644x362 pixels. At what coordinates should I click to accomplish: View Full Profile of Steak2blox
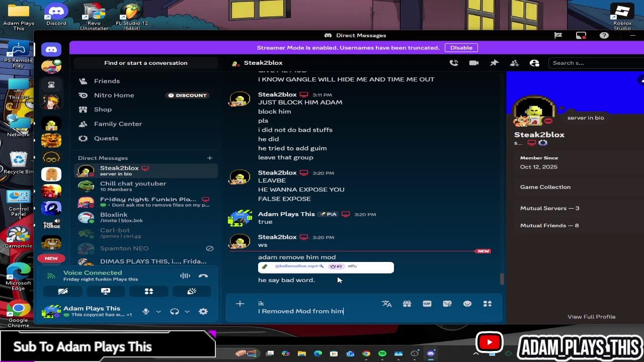click(591, 317)
